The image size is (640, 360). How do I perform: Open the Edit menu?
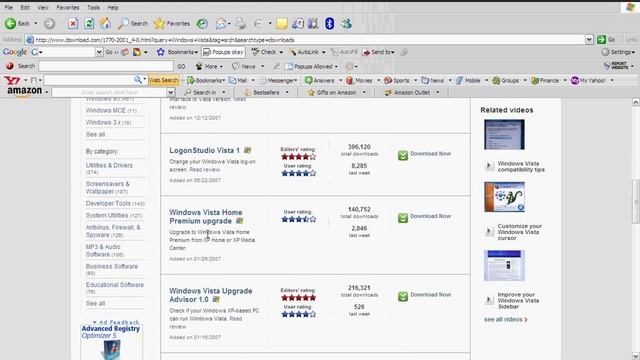[25, 7]
